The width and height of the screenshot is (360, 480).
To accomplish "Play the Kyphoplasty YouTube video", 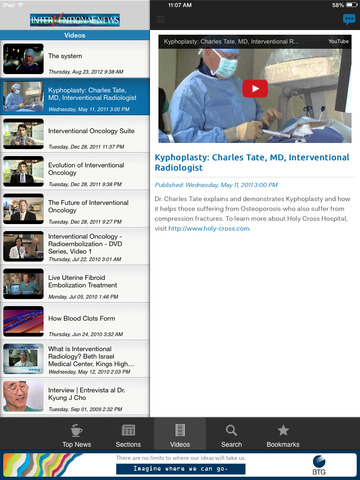I will pos(255,89).
